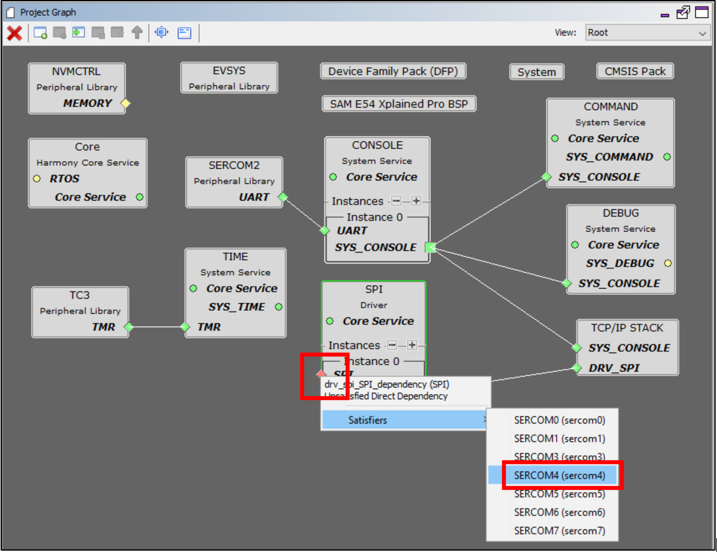Image resolution: width=717 pixels, height=552 pixels.
Task: Click green Core Service circle on SPI Driver
Action: (330, 322)
